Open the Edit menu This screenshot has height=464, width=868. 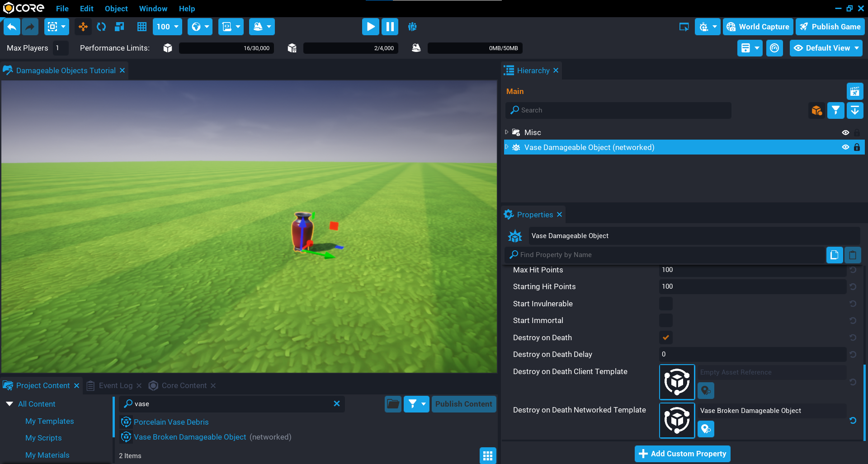pos(86,9)
